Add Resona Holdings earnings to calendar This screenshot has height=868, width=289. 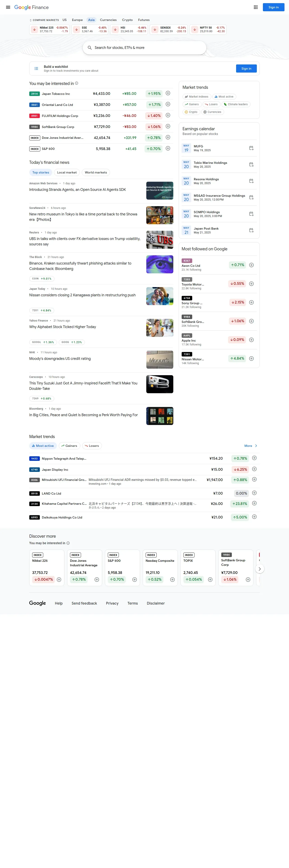251,181
